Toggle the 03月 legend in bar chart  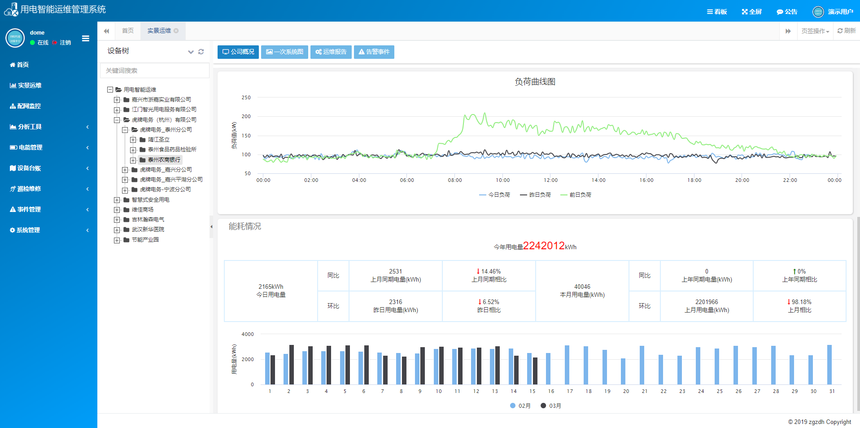coord(551,406)
